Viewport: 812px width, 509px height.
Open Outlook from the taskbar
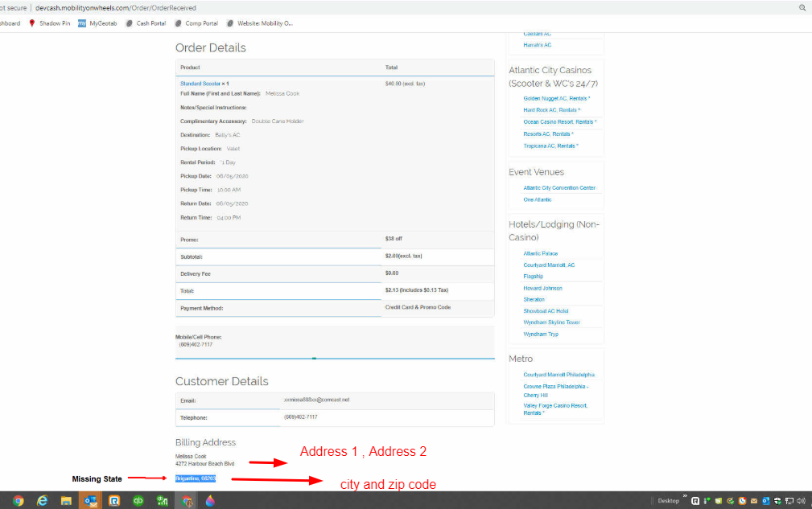90,500
